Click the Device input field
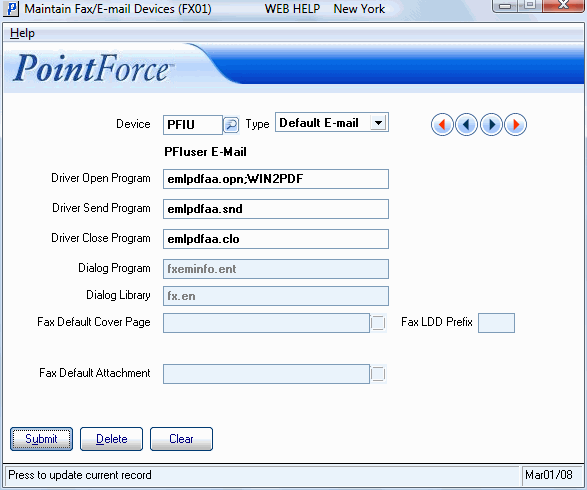This screenshot has width=587, height=490. [193, 125]
